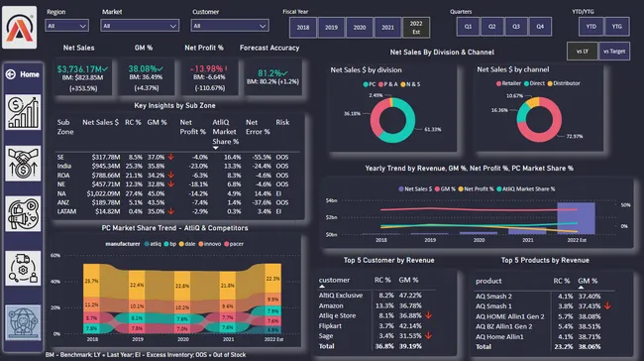Click ANZ sub zone row
644x361 pixels.
pyautogui.click(x=177, y=202)
